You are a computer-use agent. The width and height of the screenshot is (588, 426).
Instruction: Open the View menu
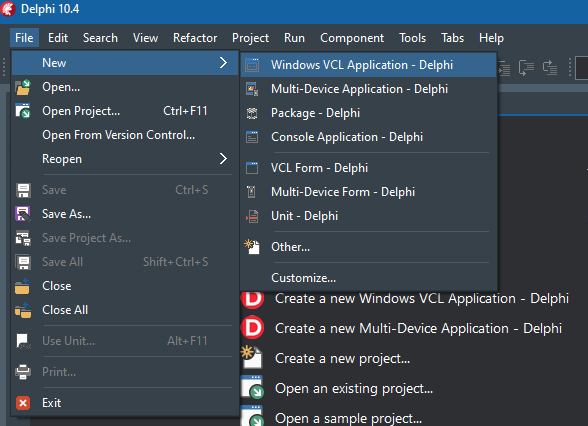(145, 38)
